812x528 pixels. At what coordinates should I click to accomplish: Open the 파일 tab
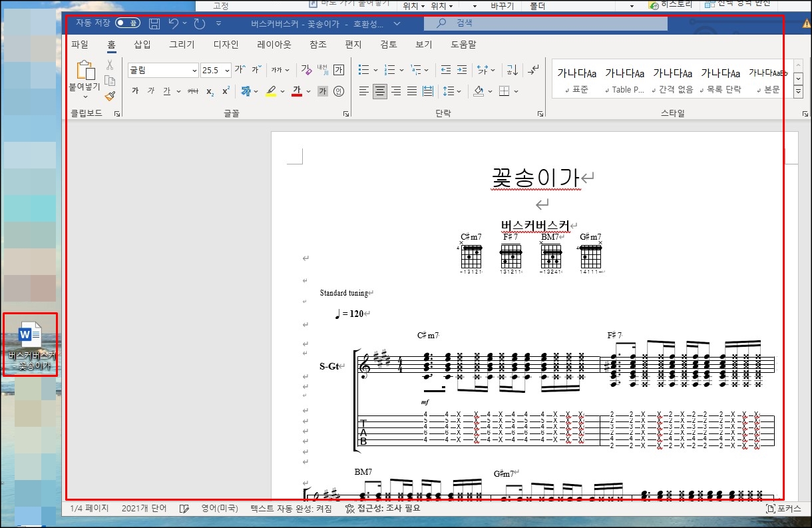[80, 45]
